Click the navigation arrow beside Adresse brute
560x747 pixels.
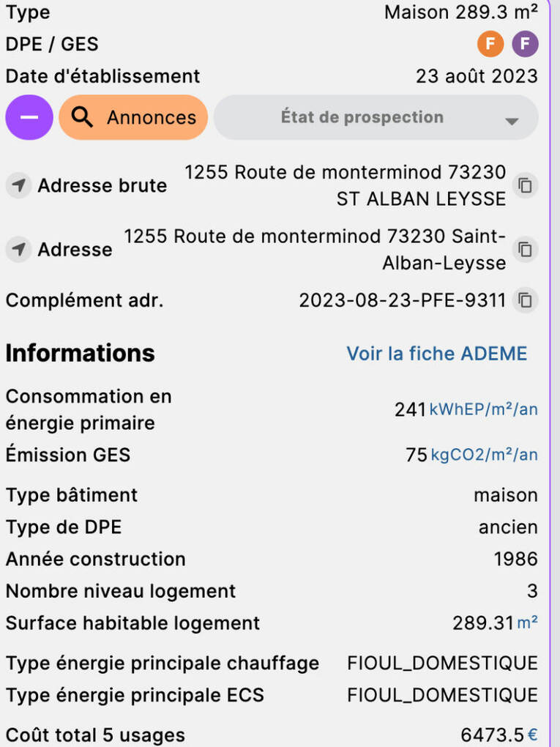pyautogui.click(x=18, y=185)
